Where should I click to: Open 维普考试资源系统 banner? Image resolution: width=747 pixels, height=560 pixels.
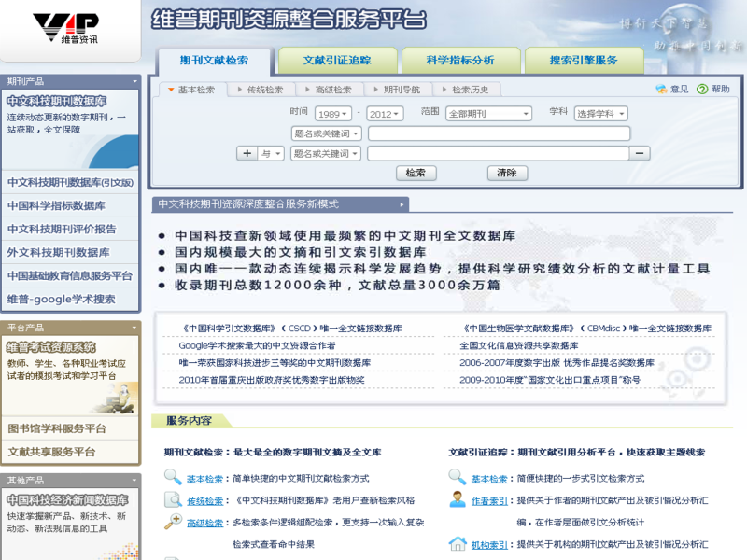click(70, 376)
